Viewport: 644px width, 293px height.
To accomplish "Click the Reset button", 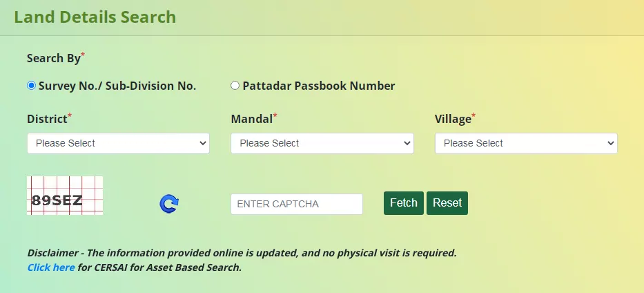I will tap(447, 203).
